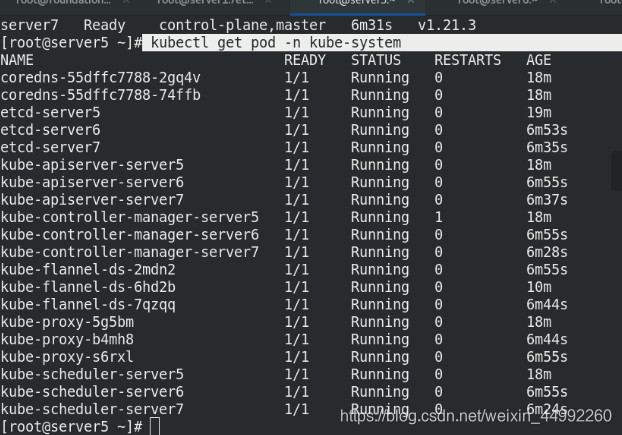Click kube-controller-manager-server7 pod name
The height and width of the screenshot is (435, 622).
[x=130, y=252]
